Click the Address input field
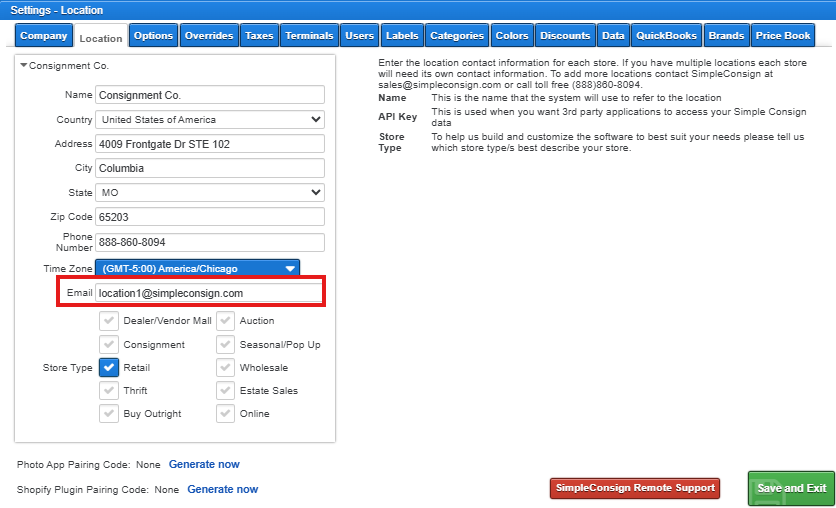The height and width of the screenshot is (508, 836). pos(210,144)
